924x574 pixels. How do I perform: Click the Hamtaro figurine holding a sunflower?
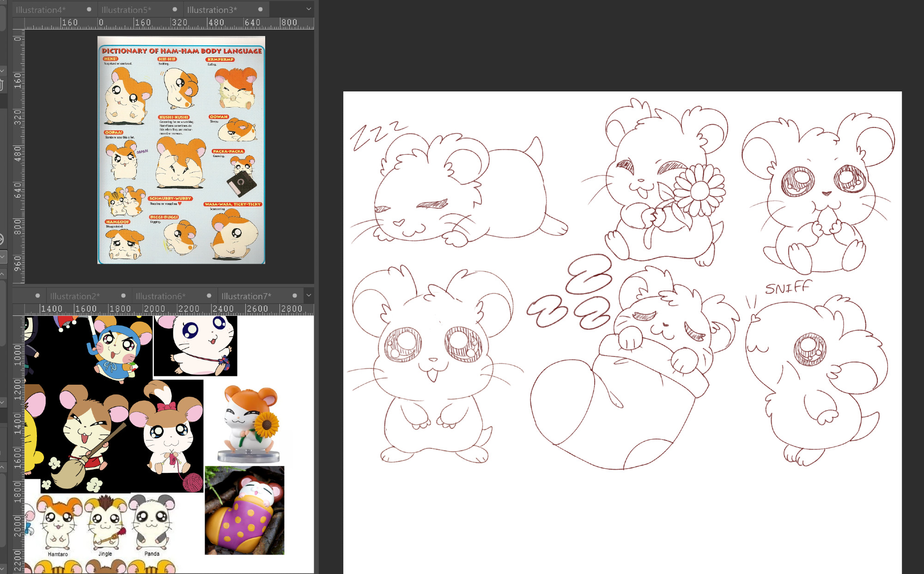(250, 424)
